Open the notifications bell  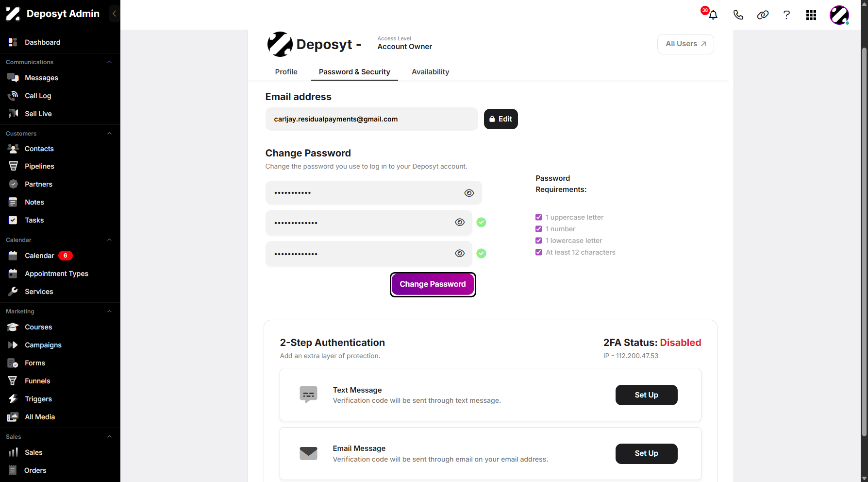pyautogui.click(x=713, y=15)
